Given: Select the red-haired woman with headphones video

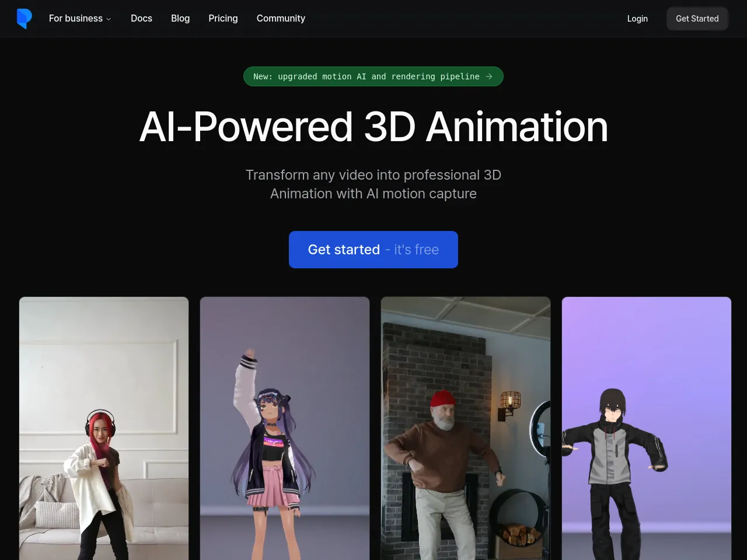Looking at the screenshot, I should coord(104,428).
